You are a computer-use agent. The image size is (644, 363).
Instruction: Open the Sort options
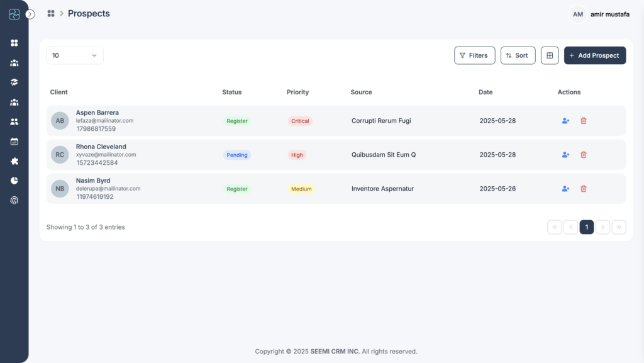(518, 55)
